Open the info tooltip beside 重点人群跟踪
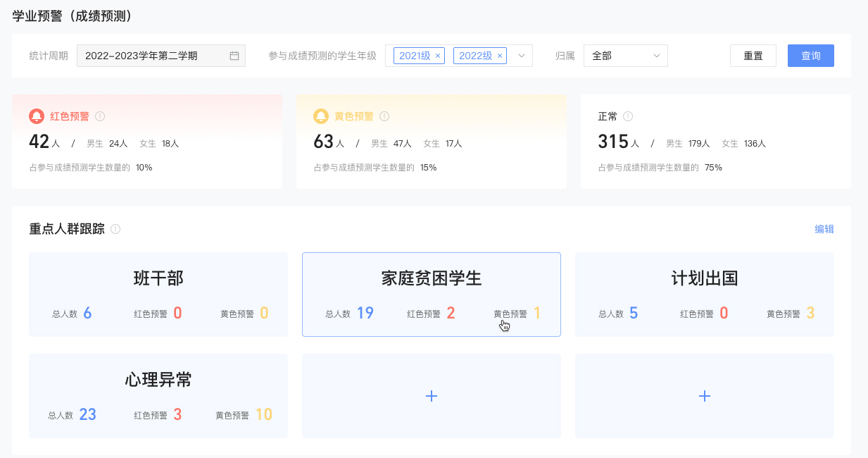Screen dimensions: 868x458 (x=117, y=228)
